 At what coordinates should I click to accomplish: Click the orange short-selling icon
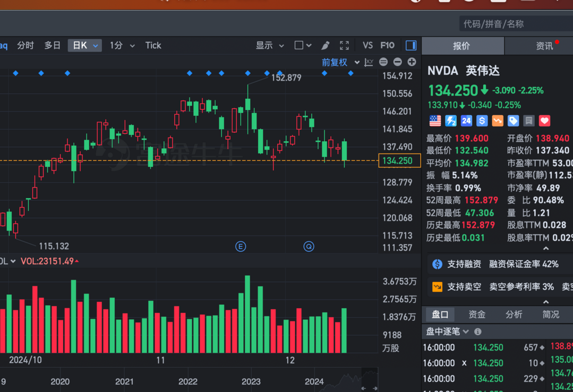(498, 121)
